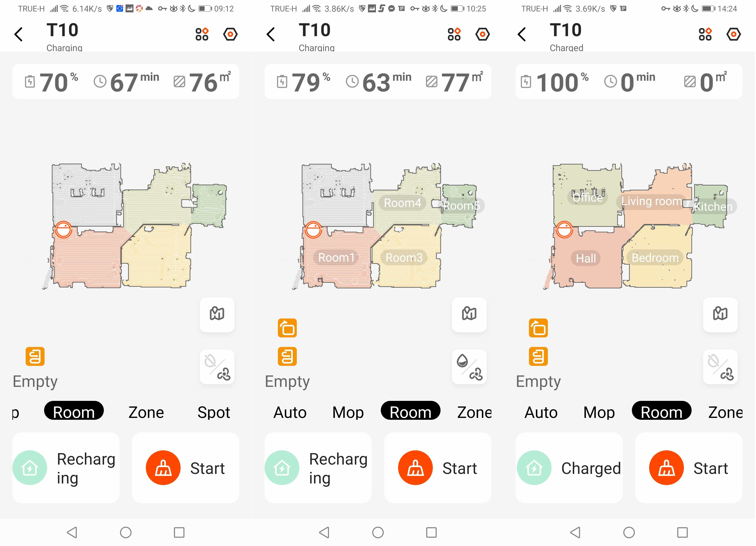Open the map options button in the middle screen

[469, 314]
